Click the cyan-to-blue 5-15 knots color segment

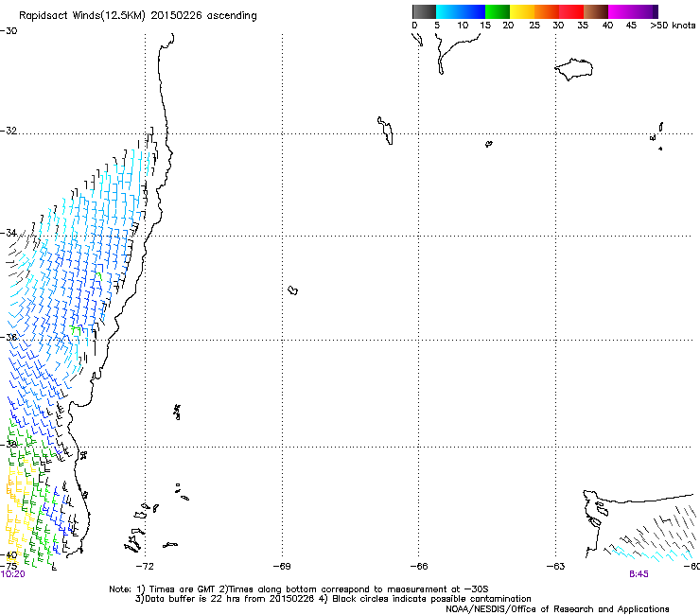coord(461,11)
